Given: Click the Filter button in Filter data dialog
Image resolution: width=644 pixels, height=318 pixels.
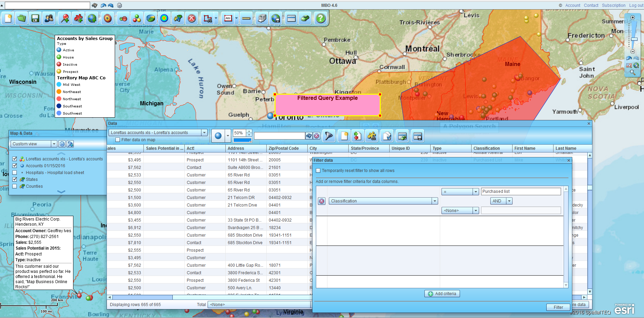Looking at the screenshot, I should [x=558, y=307].
